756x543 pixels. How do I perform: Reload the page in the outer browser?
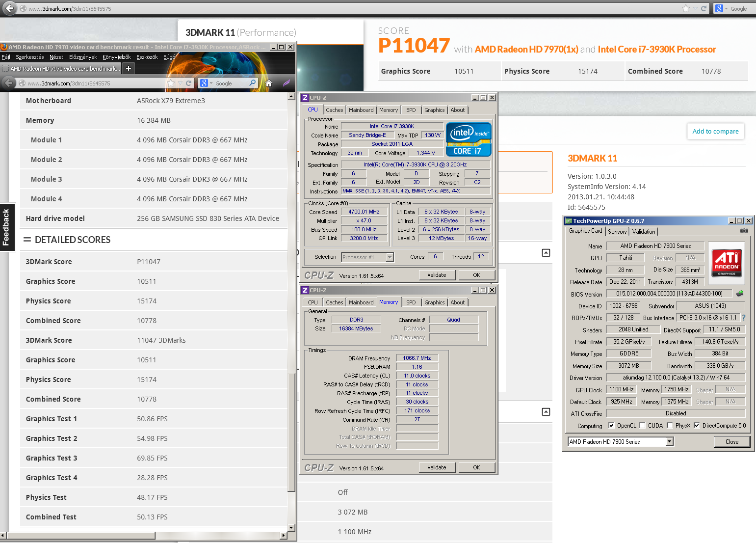704,8
